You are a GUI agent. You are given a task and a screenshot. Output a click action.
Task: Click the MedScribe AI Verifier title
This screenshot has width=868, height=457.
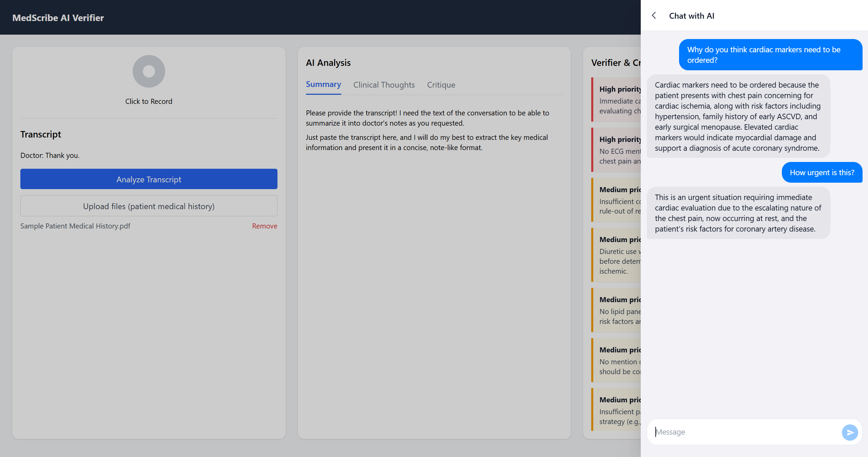coord(58,18)
